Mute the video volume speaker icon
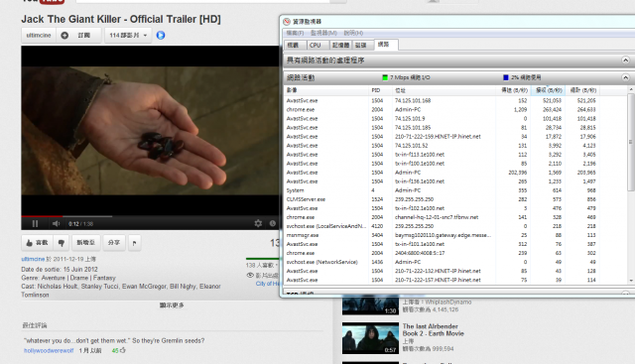635x364 pixels. point(56,223)
